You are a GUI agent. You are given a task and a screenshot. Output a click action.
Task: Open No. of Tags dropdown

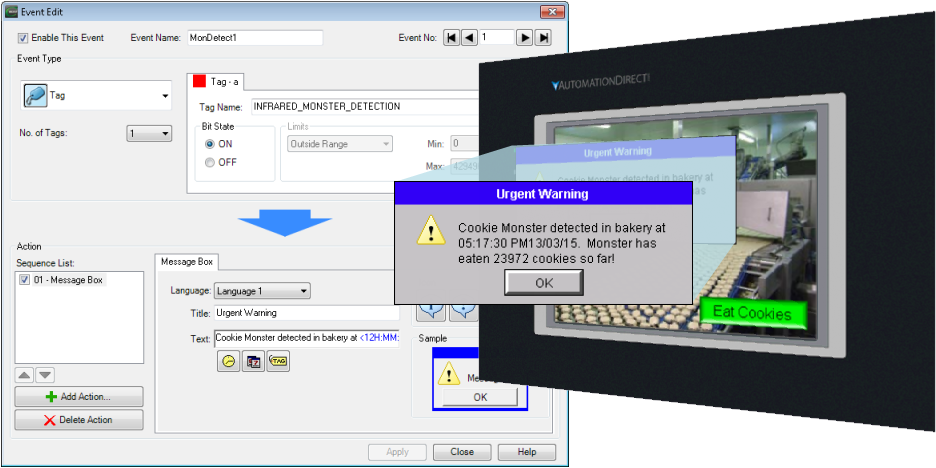point(150,134)
